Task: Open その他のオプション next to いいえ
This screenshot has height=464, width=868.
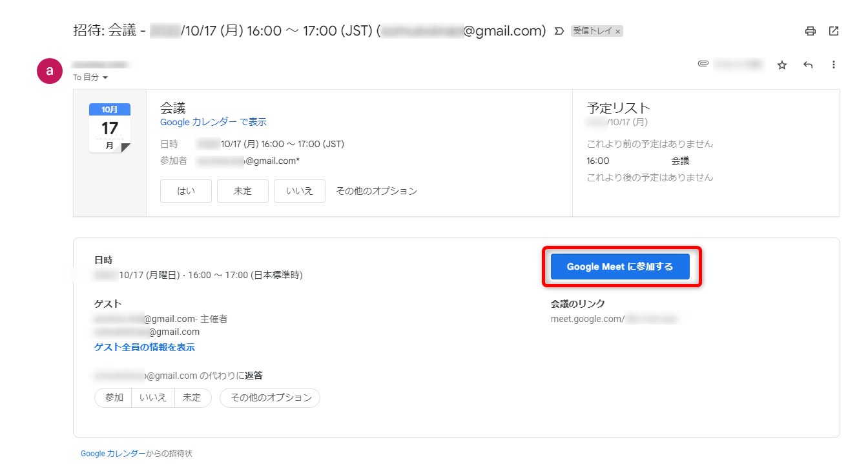Action: pyautogui.click(x=377, y=191)
